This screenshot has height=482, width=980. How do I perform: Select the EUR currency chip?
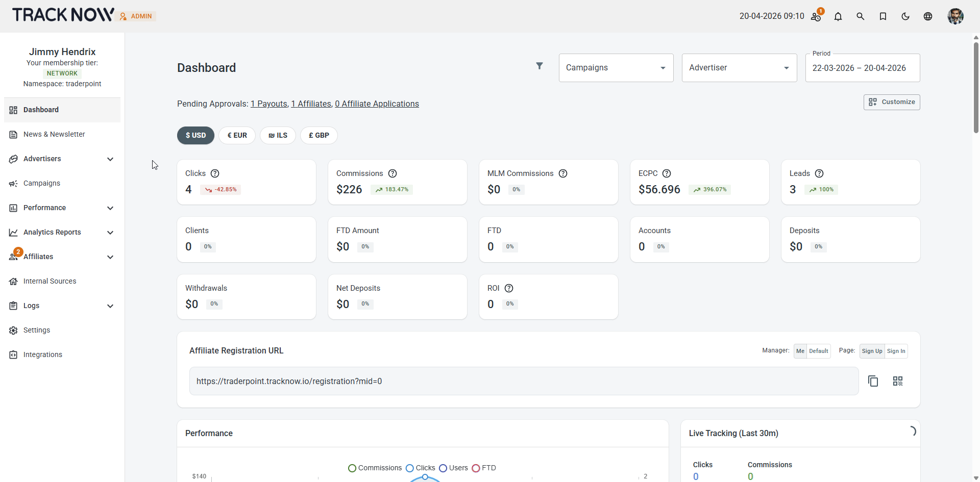237,135
